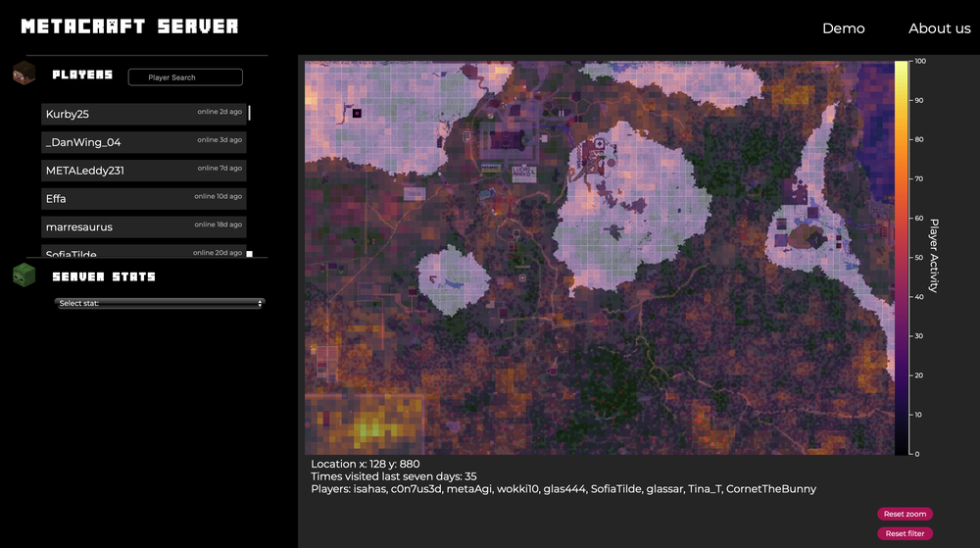980x548 pixels.
Task: Click inside the Player Search field
Action: click(x=185, y=77)
